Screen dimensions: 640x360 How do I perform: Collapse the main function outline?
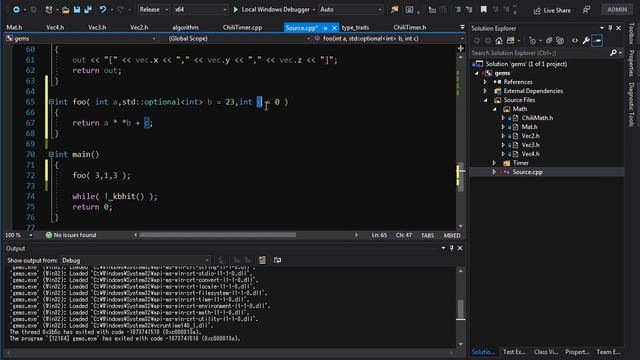pos(51,154)
